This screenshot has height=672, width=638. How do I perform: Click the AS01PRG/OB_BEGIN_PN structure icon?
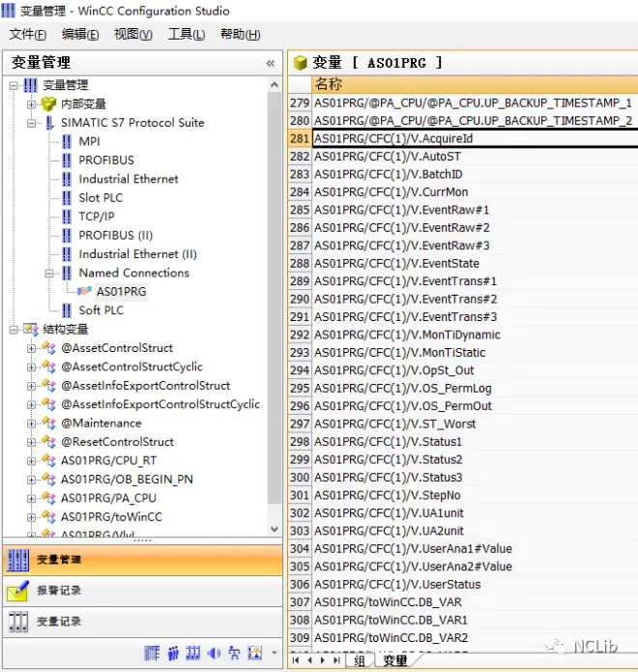49,480
